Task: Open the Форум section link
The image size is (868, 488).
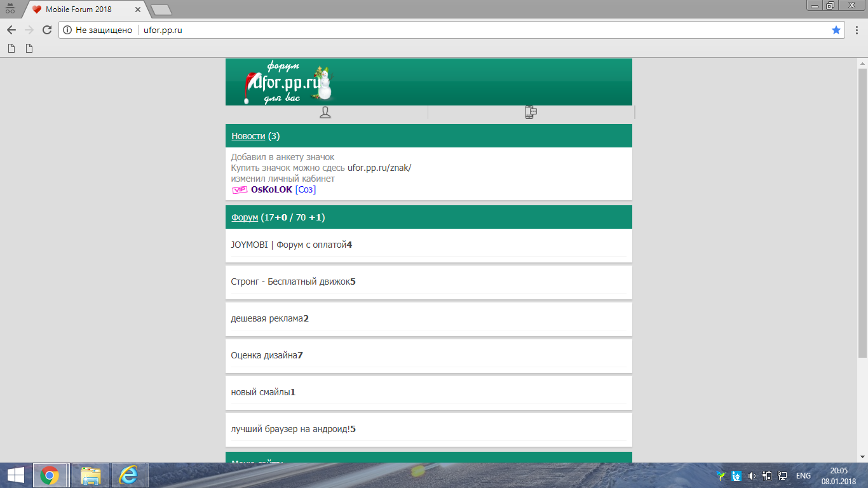Action: tap(245, 217)
